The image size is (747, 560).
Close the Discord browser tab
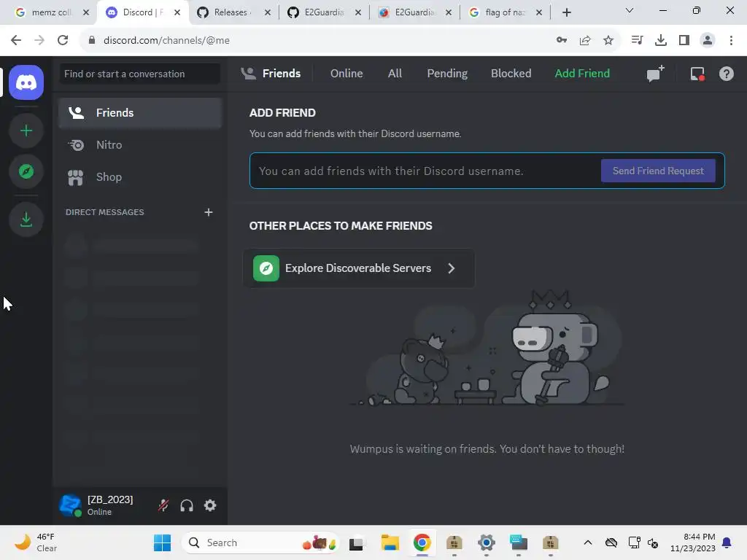tap(177, 12)
